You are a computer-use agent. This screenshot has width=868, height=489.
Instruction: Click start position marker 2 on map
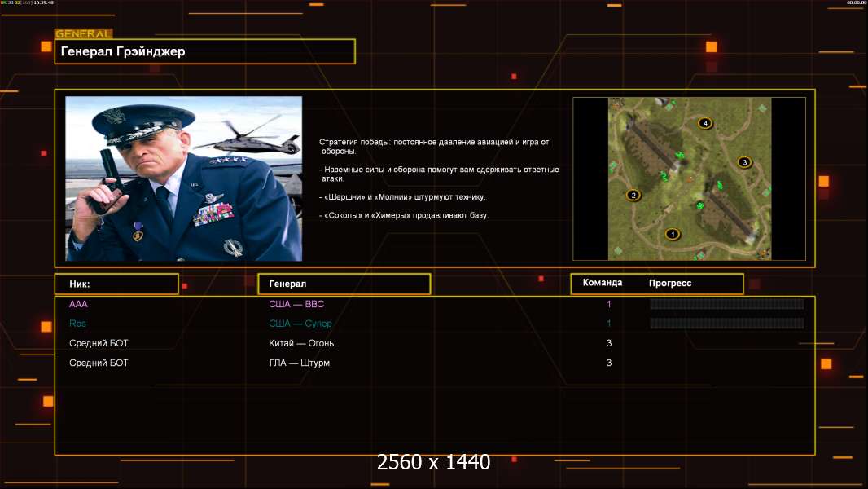(633, 195)
